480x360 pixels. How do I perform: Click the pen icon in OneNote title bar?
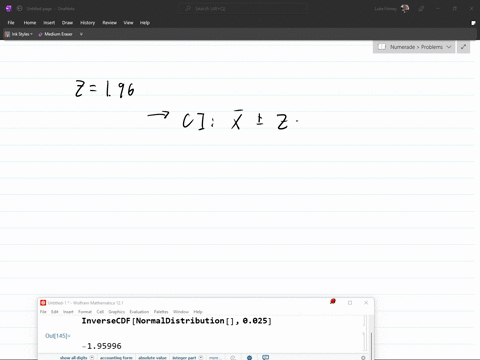pyautogui.click(x=421, y=9)
